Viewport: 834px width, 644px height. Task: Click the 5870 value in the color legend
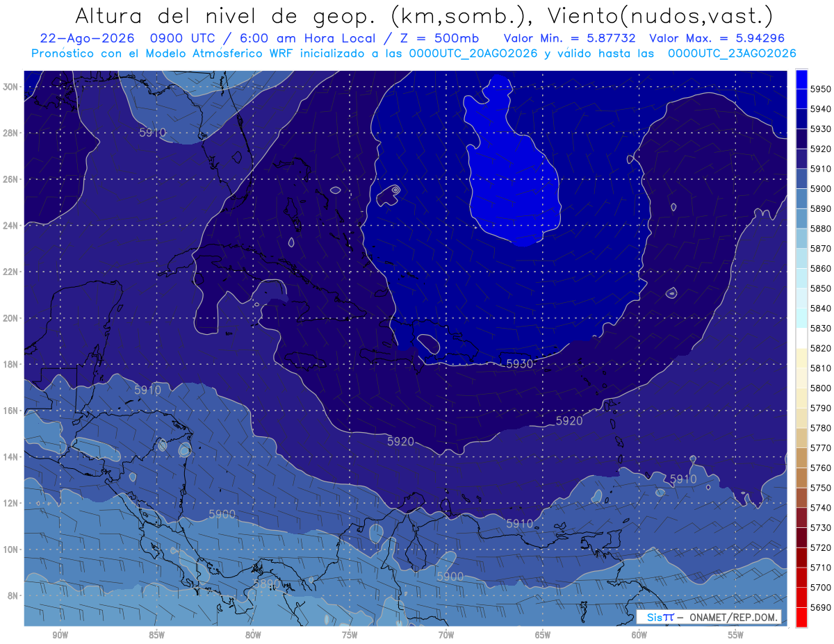[x=820, y=249]
